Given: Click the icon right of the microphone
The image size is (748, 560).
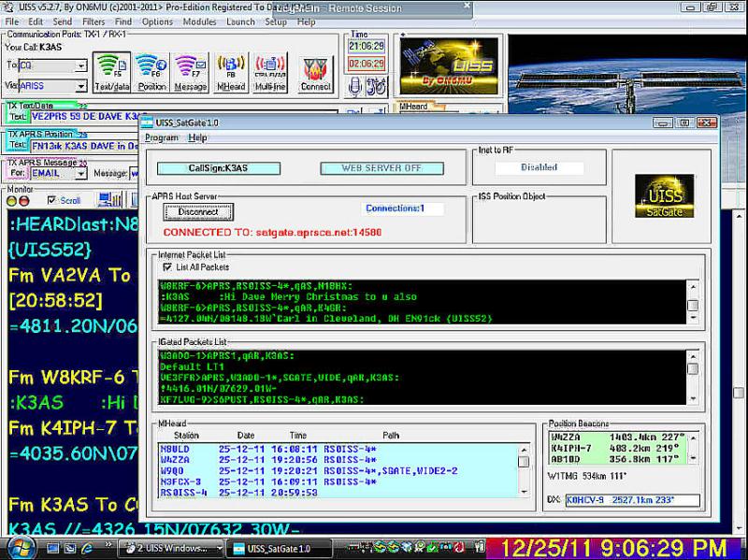Looking at the screenshot, I should [x=377, y=87].
